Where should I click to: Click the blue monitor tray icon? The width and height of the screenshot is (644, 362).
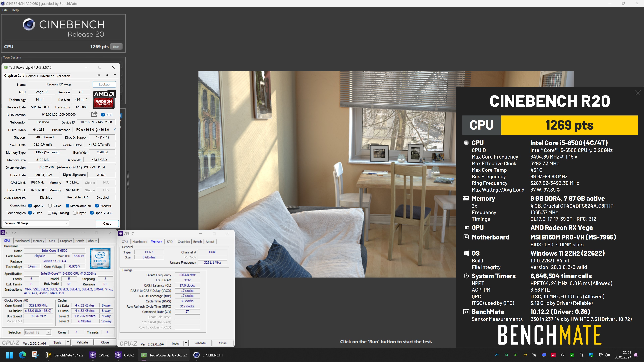tap(544, 355)
